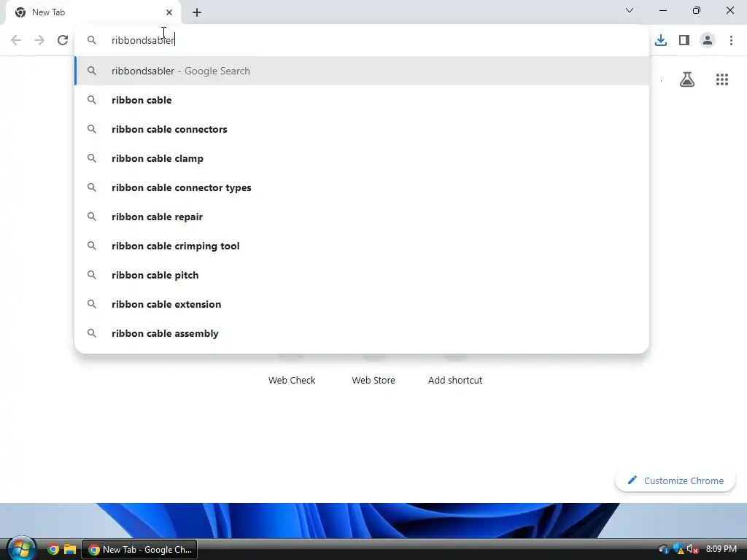This screenshot has height=560, width=747.
Task: Select 'ribbon cable extension' suggestion
Action: (362, 304)
